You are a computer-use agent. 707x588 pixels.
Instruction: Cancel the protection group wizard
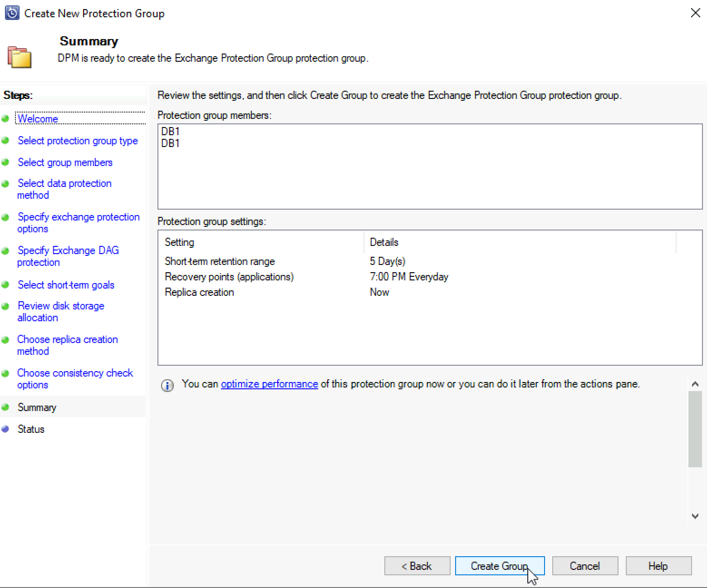(585, 566)
